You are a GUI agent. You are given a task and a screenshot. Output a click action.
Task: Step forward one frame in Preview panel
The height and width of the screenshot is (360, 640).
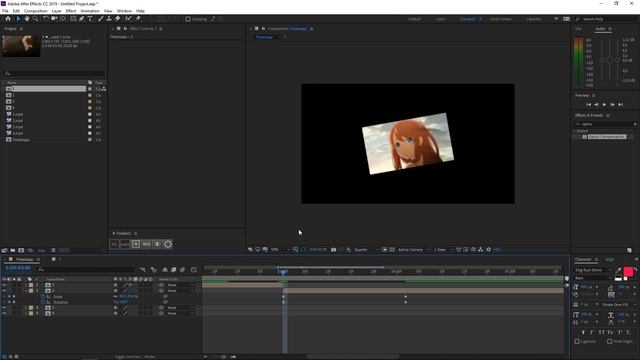coord(612,105)
